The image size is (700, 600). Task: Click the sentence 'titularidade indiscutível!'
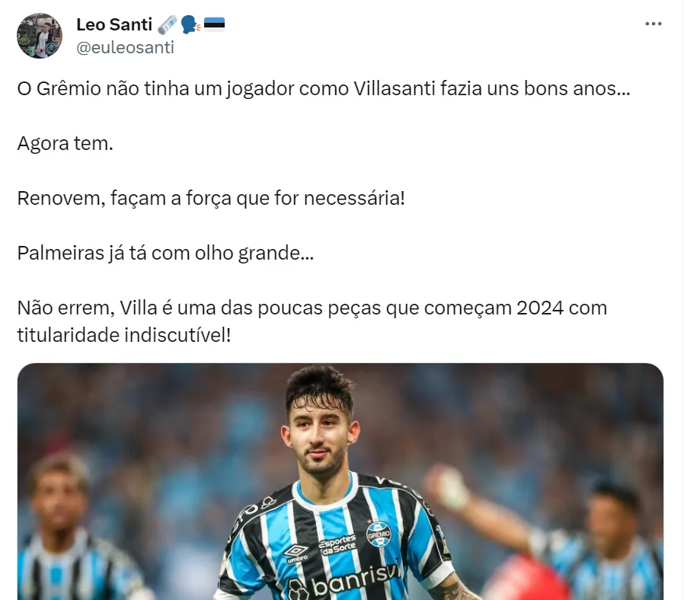pos(124,335)
